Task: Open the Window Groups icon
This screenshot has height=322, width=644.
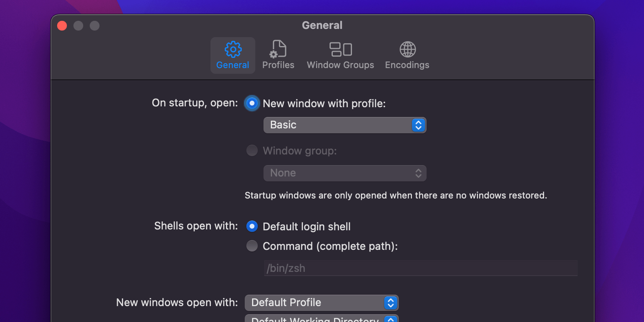Action: (x=341, y=49)
